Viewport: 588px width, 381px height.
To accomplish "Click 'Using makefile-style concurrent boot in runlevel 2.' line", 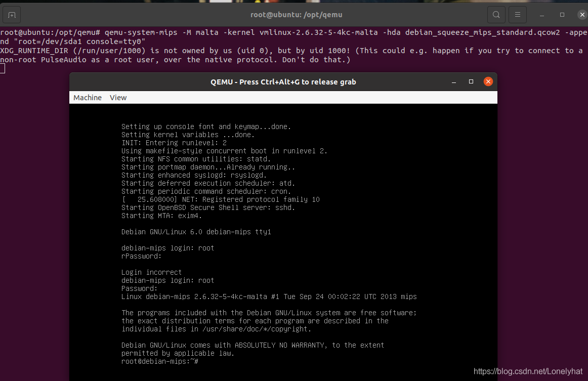I will point(224,151).
